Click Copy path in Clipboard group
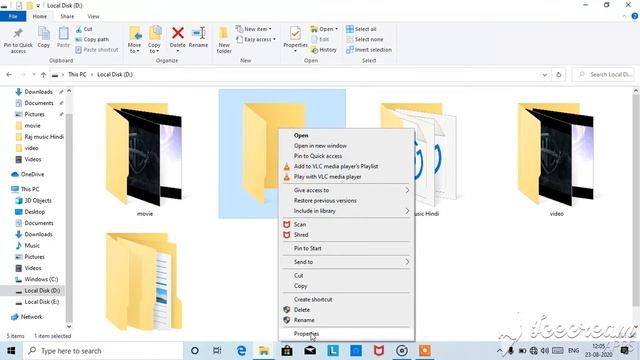The image size is (640, 360). click(x=92, y=40)
